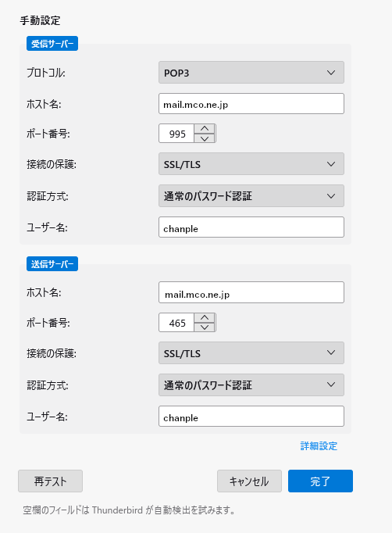Open incoming server authentication method dropdown
The image size is (392, 533).
click(251, 196)
